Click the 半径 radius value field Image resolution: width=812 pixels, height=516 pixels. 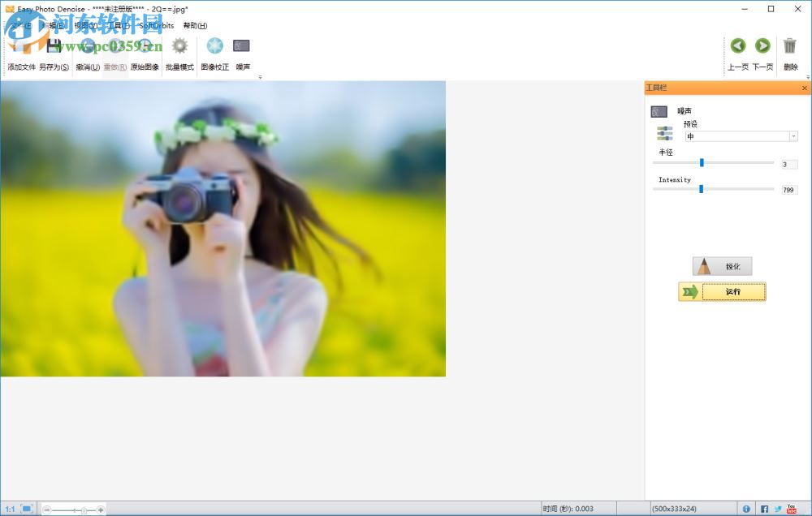pos(786,164)
